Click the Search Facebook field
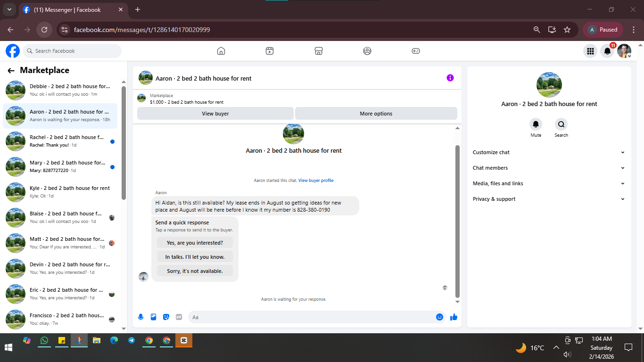The image size is (644, 362). (x=72, y=51)
